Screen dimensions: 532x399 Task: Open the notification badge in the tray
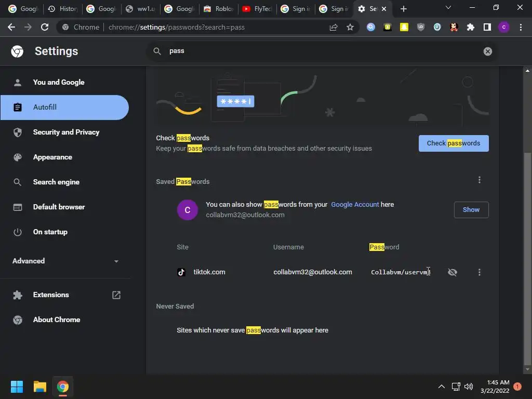click(517, 387)
